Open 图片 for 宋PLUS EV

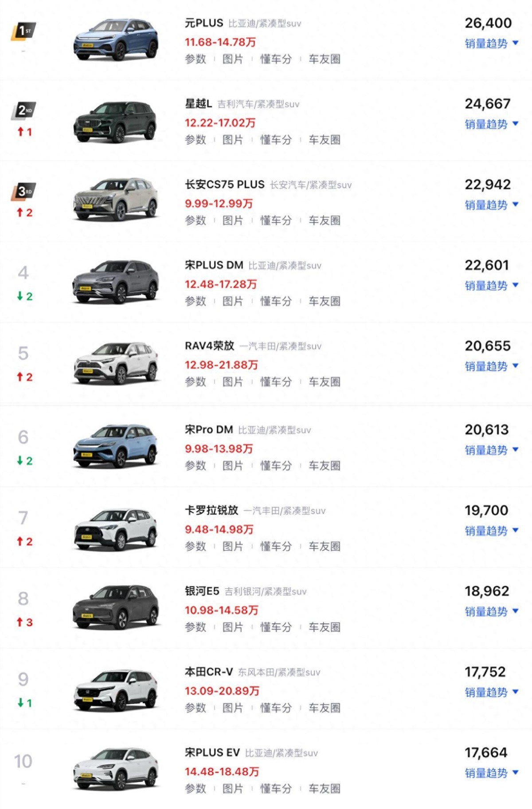[x=233, y=789]
